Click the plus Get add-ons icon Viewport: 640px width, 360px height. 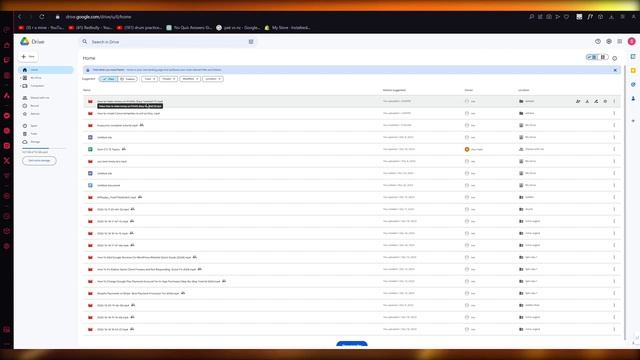[633, 121]
